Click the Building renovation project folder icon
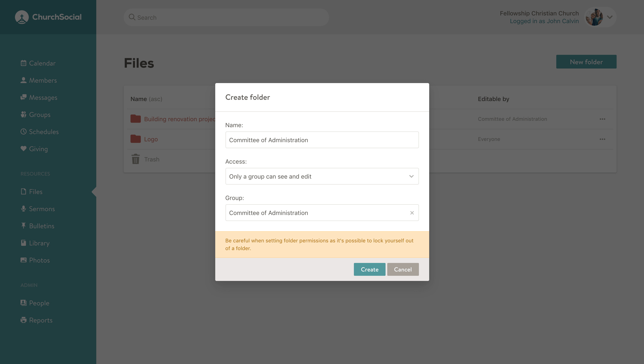Screen dimensions: 644x364 (x=135, y=119)
